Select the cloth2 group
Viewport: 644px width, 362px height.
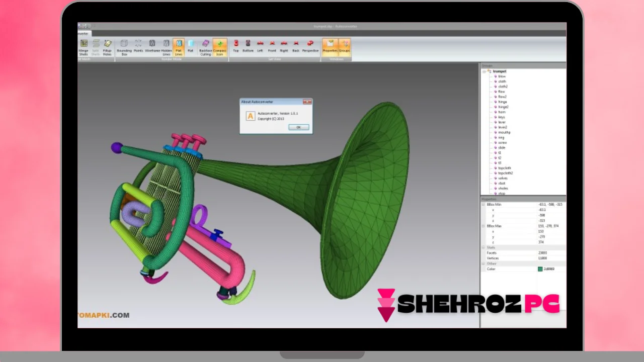(x=503, y=86)
